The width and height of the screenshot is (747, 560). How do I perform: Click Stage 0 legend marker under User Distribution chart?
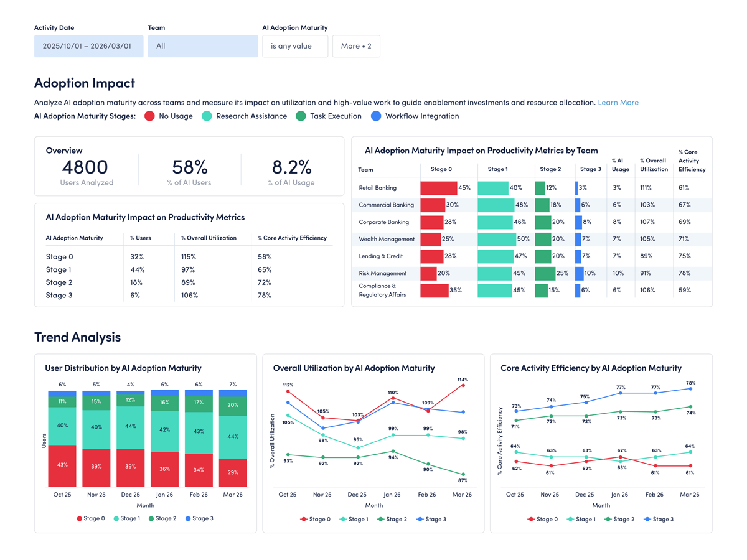click(80, 519)
